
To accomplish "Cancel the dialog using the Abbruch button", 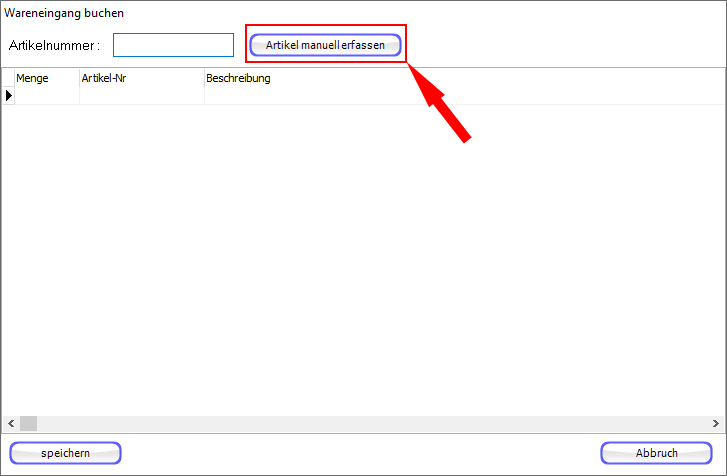I will point(657,453).
